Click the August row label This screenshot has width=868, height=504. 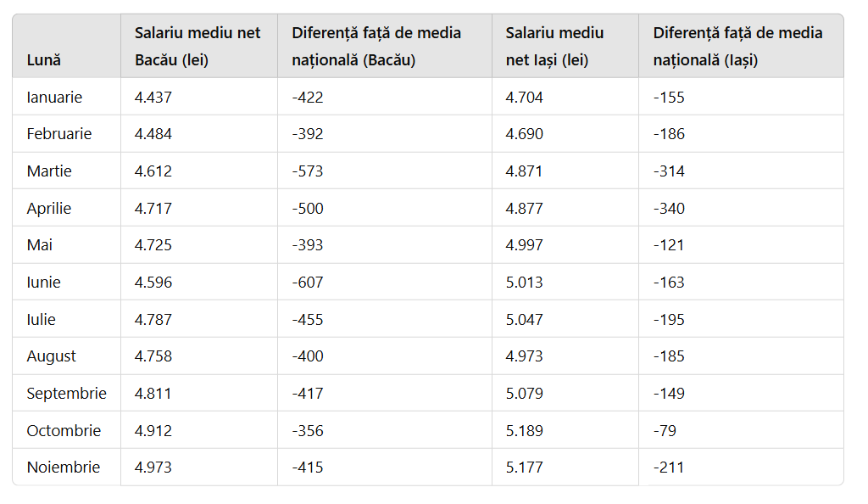(51, 356)
